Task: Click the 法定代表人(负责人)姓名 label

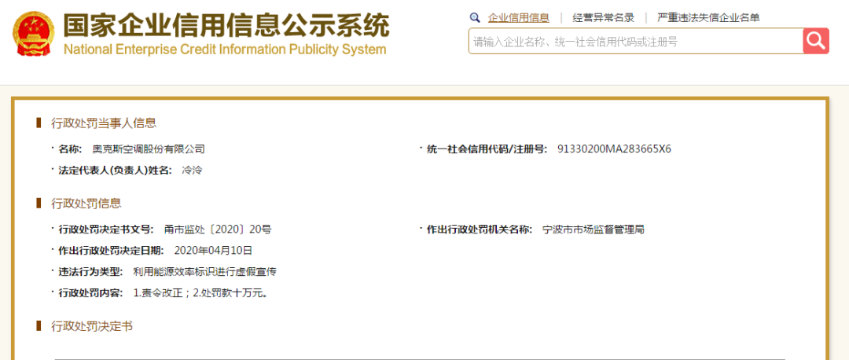Action: (x=115, y=170)
